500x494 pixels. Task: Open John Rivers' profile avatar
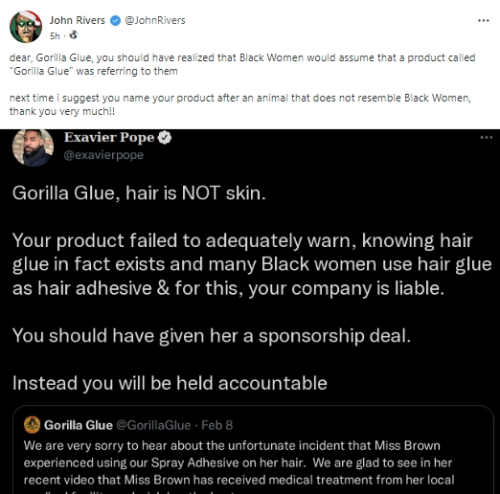click(x=26, y=27)
